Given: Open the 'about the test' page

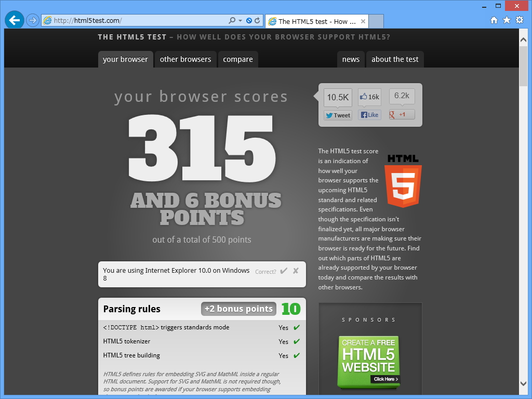Looking at the screenshot, I should click(x=395, y=59).
